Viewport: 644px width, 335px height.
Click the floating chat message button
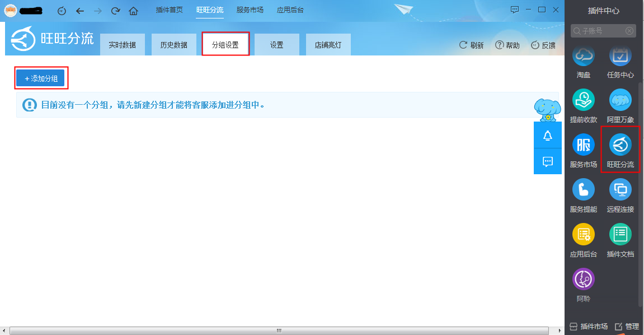tap(547, 161)
